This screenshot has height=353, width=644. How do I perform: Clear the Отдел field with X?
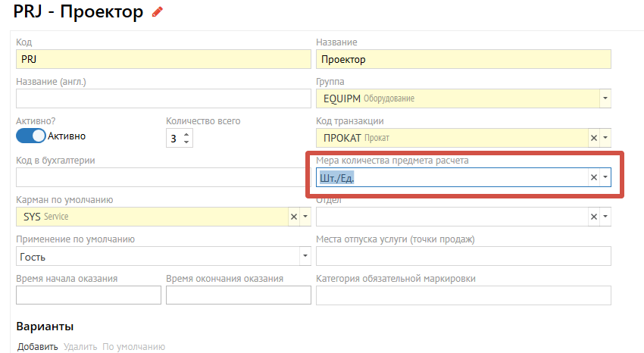[594, 217]
